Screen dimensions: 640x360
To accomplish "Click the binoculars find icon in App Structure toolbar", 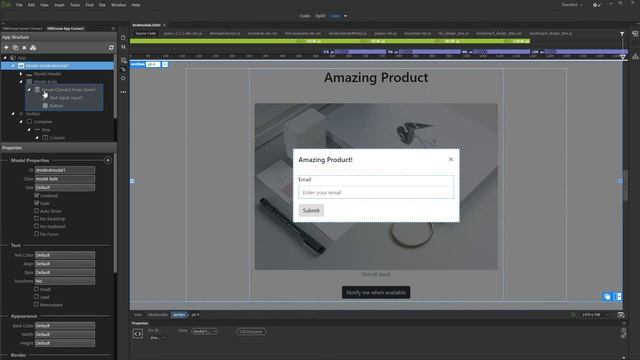I will (x=33, y=48).
